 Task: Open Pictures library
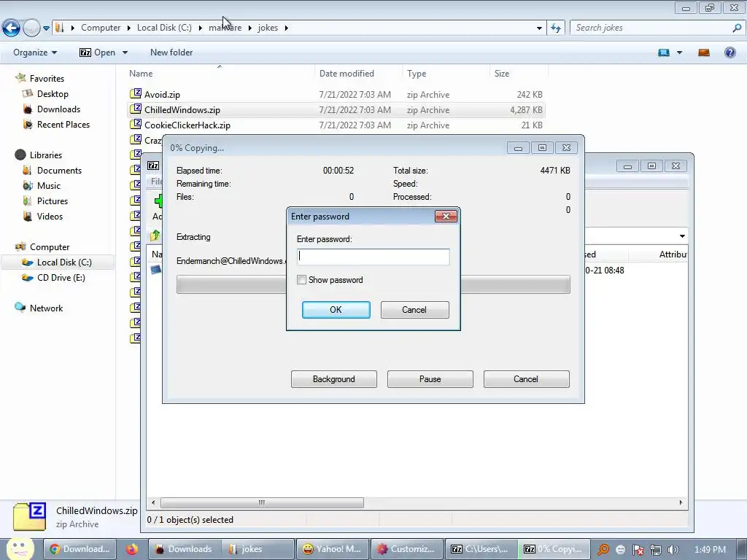(x=53, y=201)
